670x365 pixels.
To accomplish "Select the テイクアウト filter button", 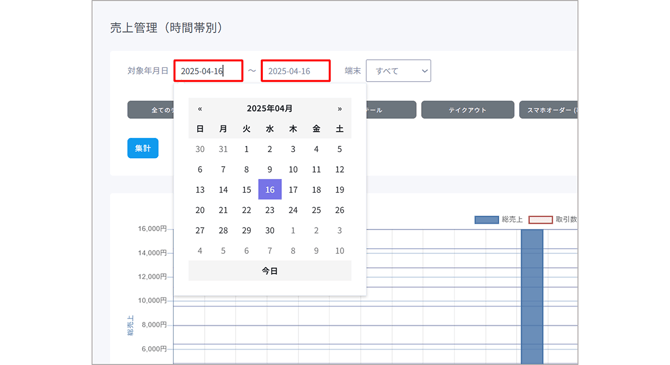I will coord(467,110).
